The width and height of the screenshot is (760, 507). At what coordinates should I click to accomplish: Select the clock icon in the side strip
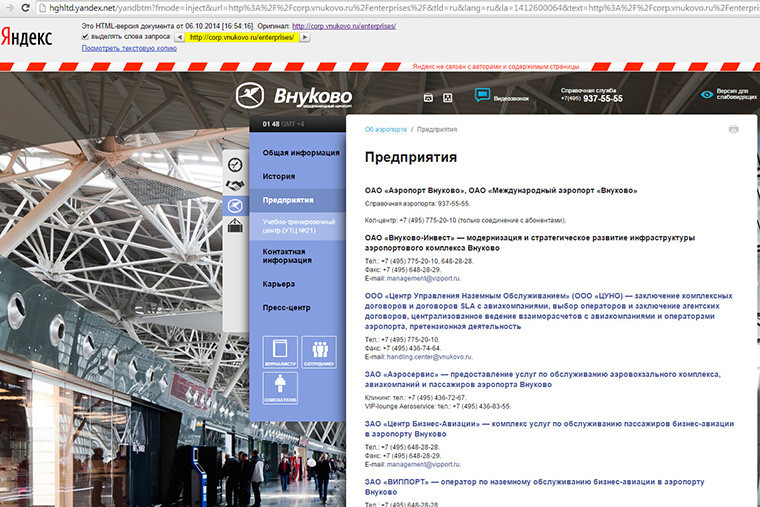tap(235, 165)
